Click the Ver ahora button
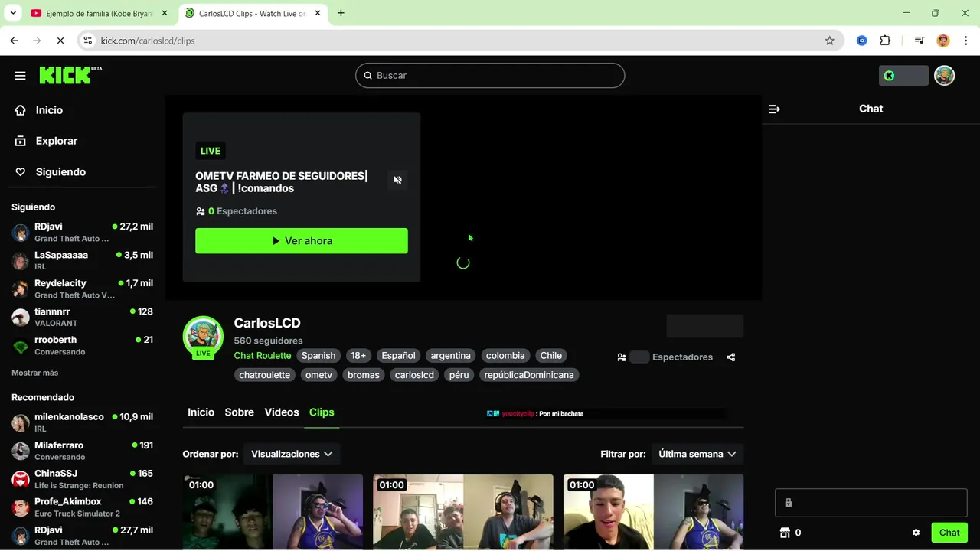This screenshot has width=980, height=551. pos(302,240)
